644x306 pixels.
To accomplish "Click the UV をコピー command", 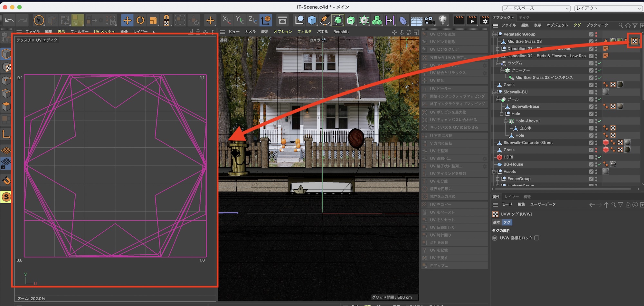I will [x=440, y=205].
